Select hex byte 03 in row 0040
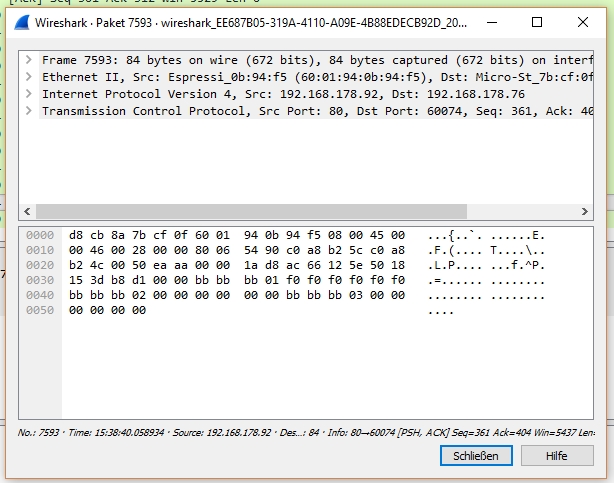 click(356, 295)
